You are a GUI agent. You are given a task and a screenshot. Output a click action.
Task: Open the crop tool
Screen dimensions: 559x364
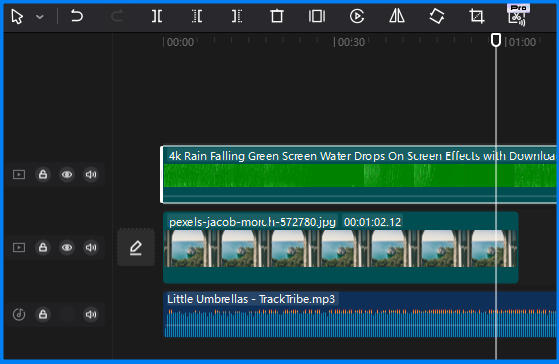[x=477, y=16]
